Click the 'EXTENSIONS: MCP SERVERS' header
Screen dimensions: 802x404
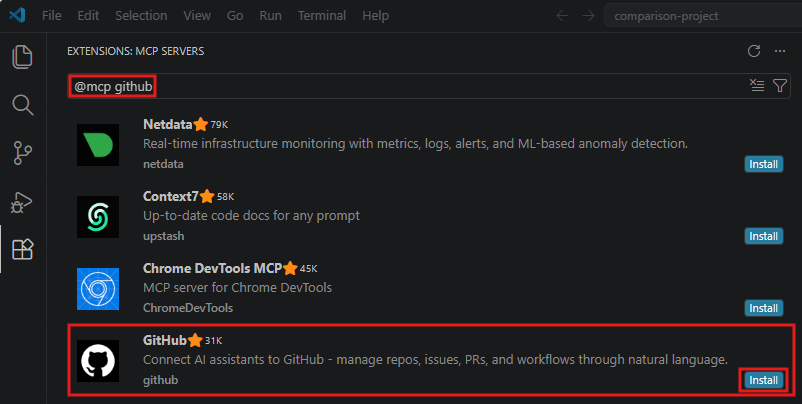(x=136, y=51)
